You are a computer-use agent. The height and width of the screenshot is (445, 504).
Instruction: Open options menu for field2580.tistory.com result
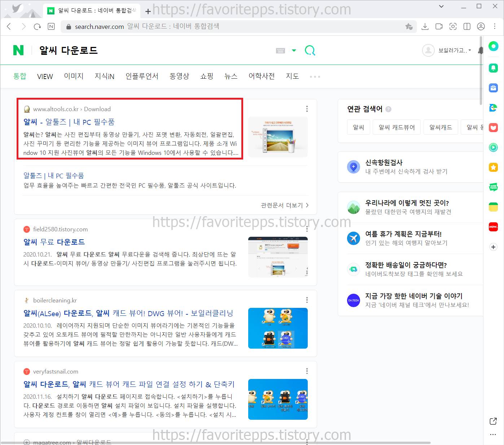[307, 229]
